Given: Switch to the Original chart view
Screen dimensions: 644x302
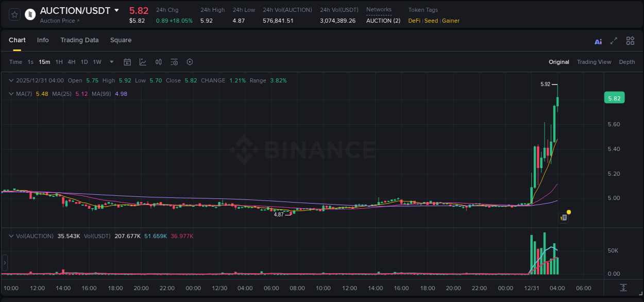Looking at the screenshot, I should 558,62.
